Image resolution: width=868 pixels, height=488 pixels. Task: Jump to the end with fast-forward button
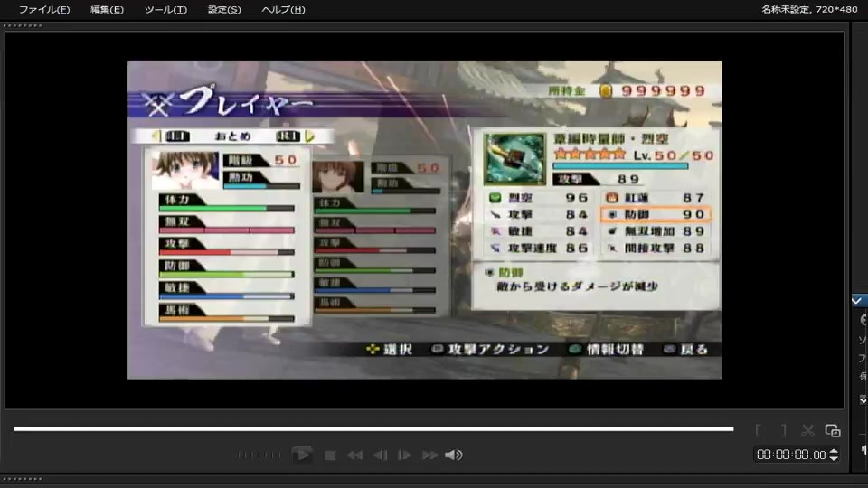[x=430, y=455]
